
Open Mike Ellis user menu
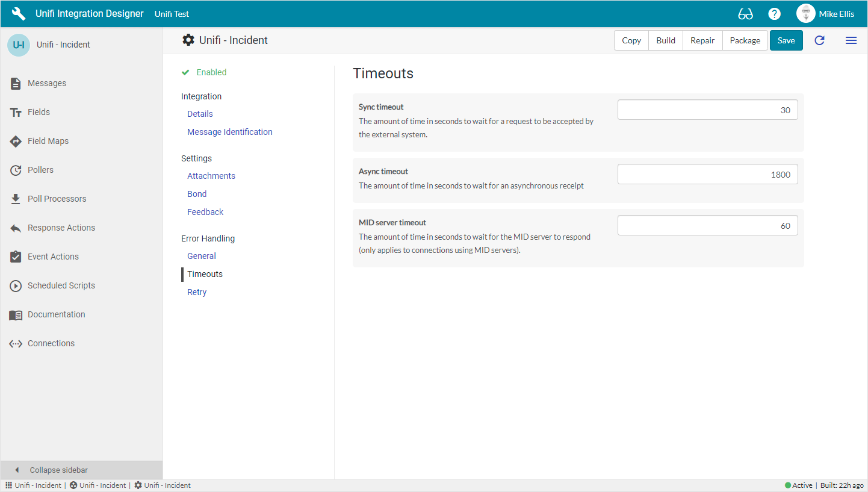pos(825,14)
